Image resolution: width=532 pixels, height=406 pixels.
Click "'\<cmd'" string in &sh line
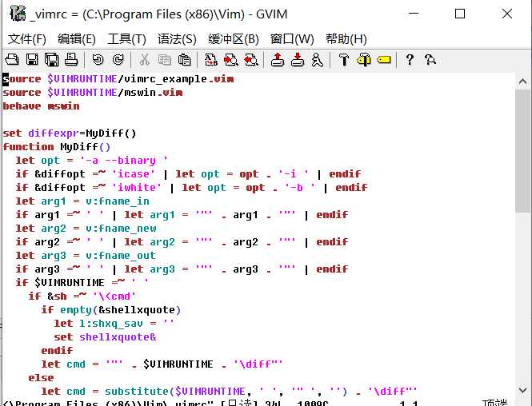(x=114, y=297)
